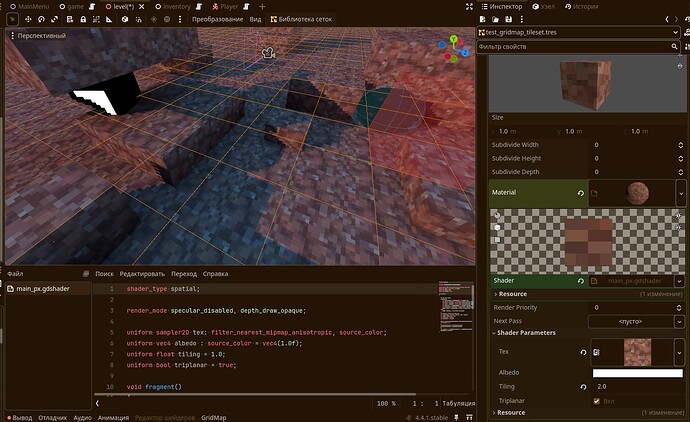Open the sun and environment three-dot settings
The height and width of the screenshot is (422, 690).
[180, 19]
